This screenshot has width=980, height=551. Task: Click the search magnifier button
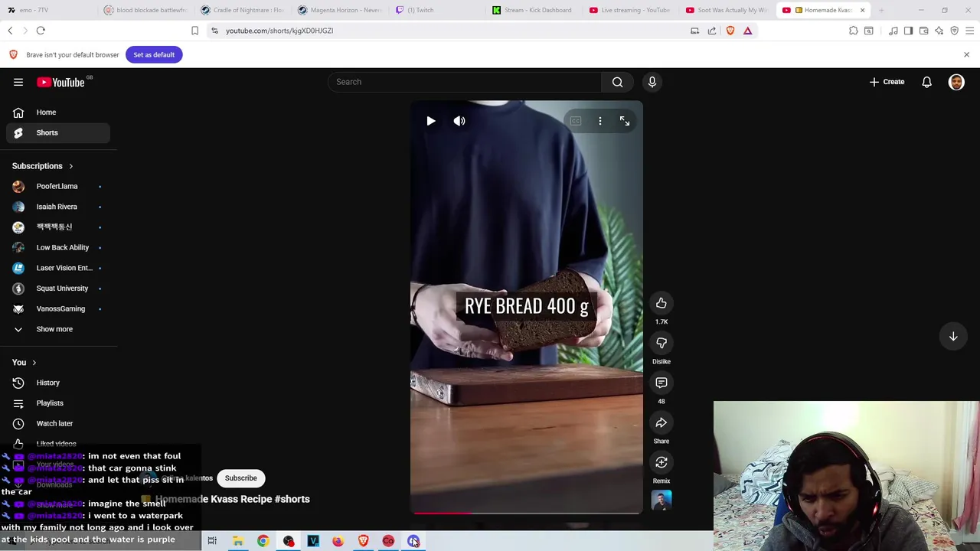pos(617,82)
